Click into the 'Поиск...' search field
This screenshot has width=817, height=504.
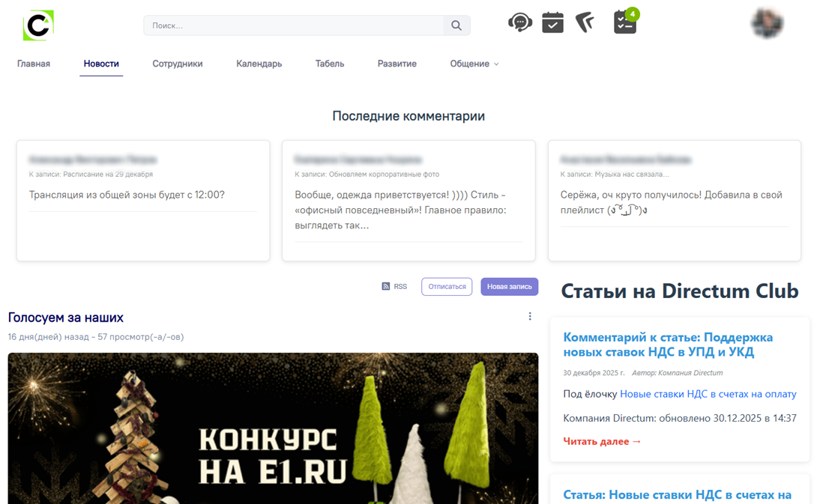(292, 25)
